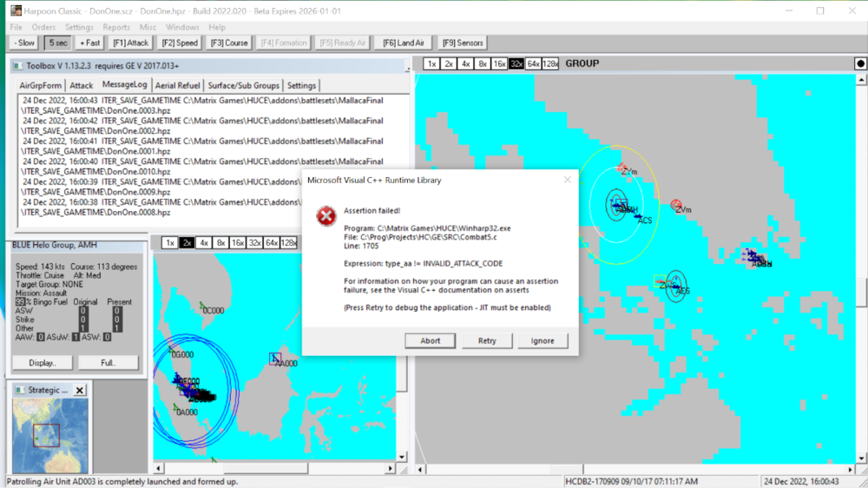Click Retry in the assertion dialog
The image size is (868, 488).
[x=487, y=340]
